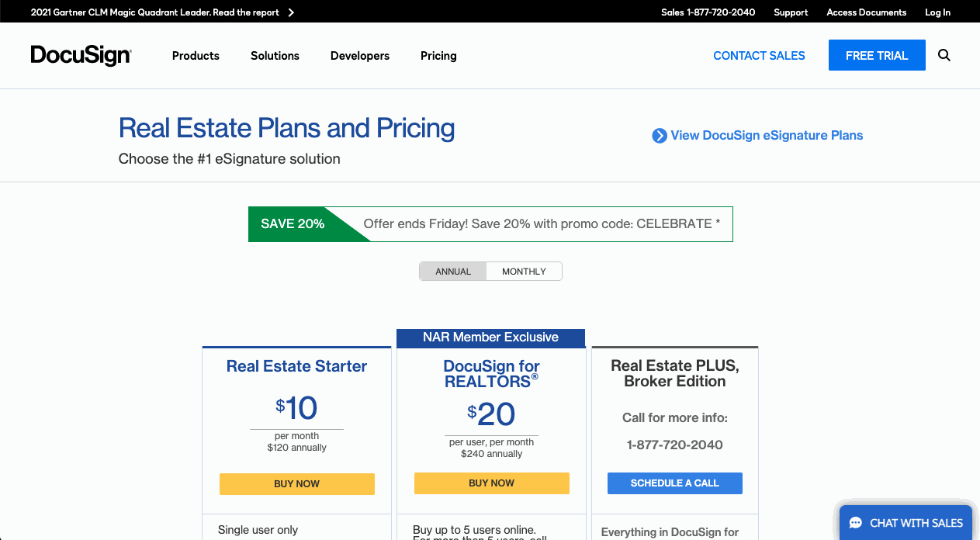The height and width of the screenshot is (540, 980).
Task: Open the Pricing page from the navigation
Action: 438,55
